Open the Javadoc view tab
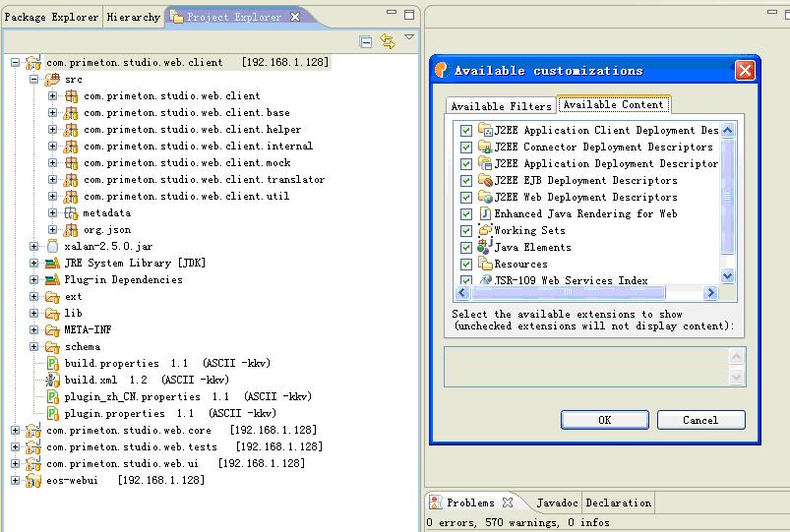This screenshot has width=790, height=532. 557,502
